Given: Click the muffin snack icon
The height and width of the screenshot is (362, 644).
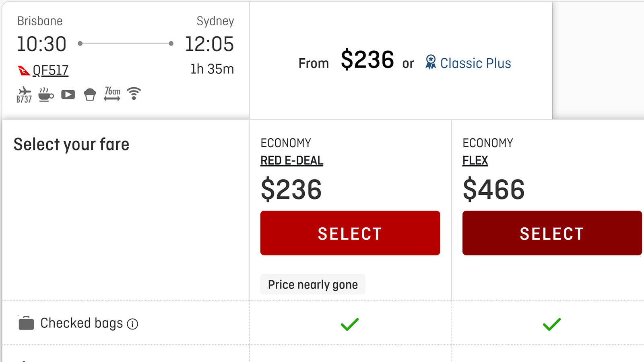Looking at the screenshot, I should [x=90, y=95].
